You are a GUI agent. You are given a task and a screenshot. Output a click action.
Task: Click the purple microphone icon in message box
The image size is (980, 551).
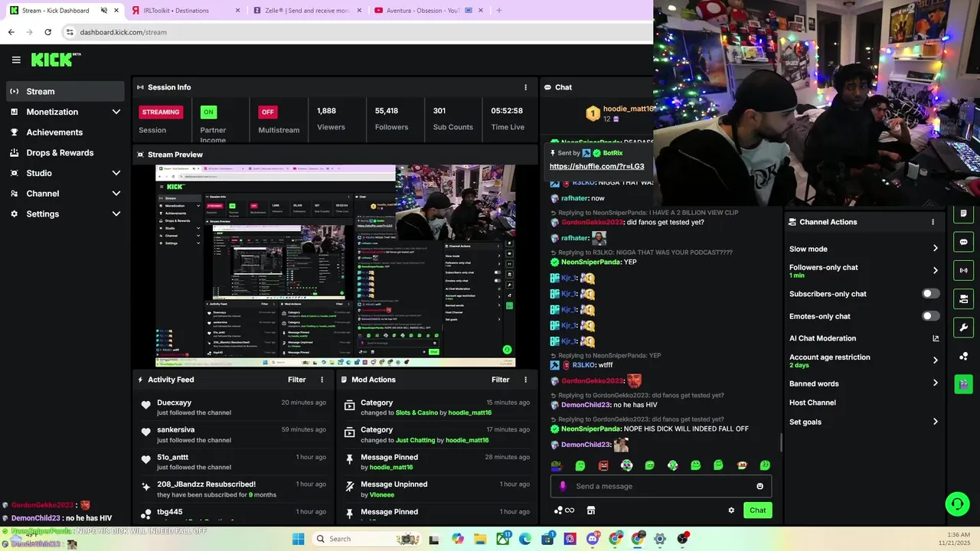pyautogui.click(x=563, y=486)
